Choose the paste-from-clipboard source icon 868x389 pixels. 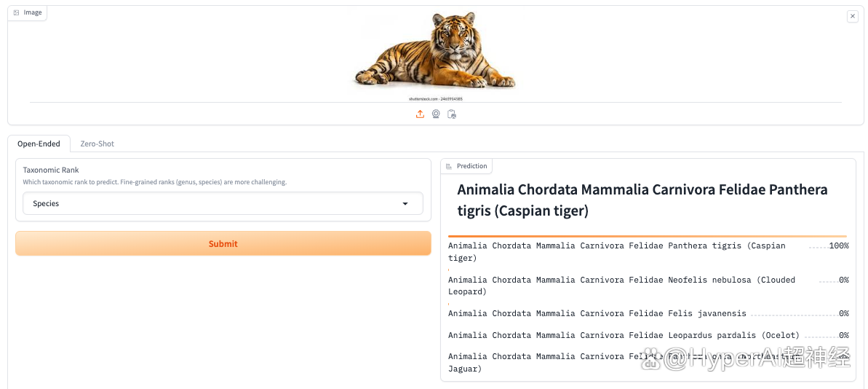[452, 114]
